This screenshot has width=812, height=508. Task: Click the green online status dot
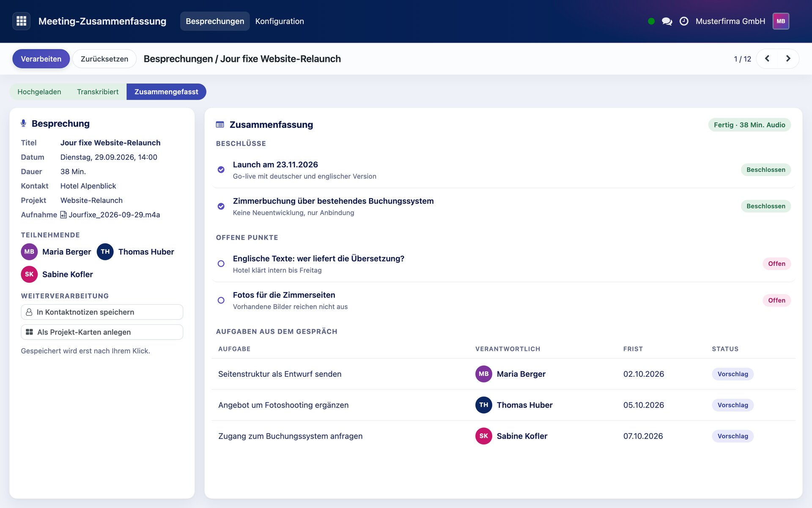pos(651,21)
